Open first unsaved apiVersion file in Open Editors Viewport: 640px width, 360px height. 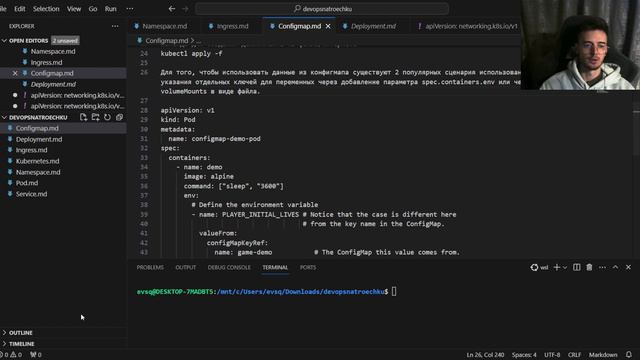[x=77, y=95]
